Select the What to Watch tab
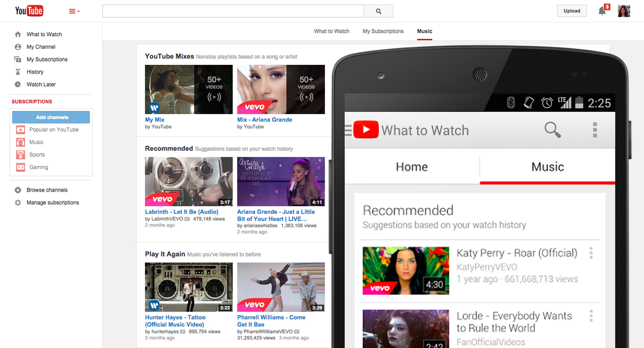Viewport: 644px width, 348px height. [332, 31]
